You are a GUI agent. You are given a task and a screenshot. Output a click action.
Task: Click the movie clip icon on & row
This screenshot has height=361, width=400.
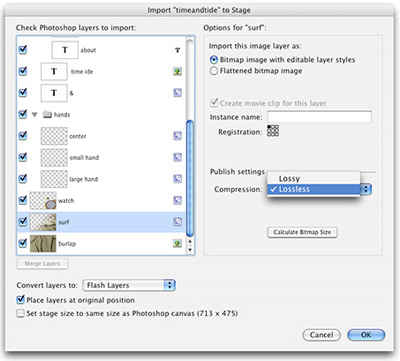[177, 93]
